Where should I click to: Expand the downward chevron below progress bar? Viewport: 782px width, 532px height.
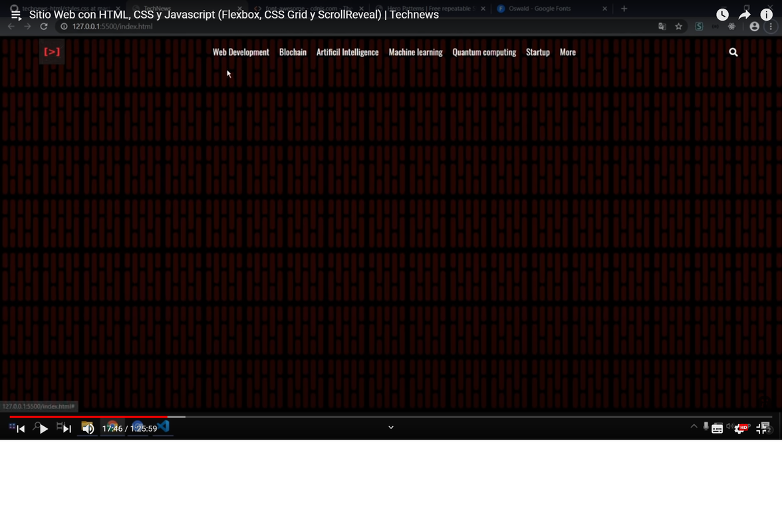click(x=391, y=428)
